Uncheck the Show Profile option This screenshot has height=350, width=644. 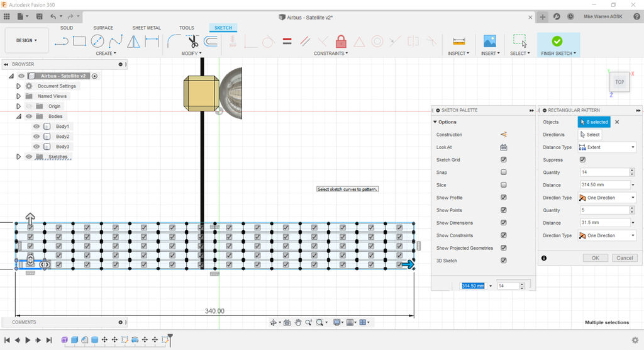pos(503,198)
